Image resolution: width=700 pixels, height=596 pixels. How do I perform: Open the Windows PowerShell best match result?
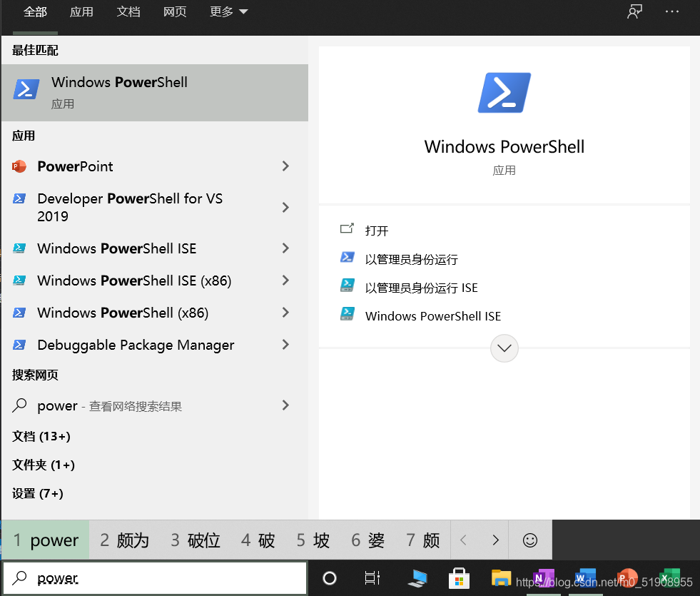pos(154,92)
